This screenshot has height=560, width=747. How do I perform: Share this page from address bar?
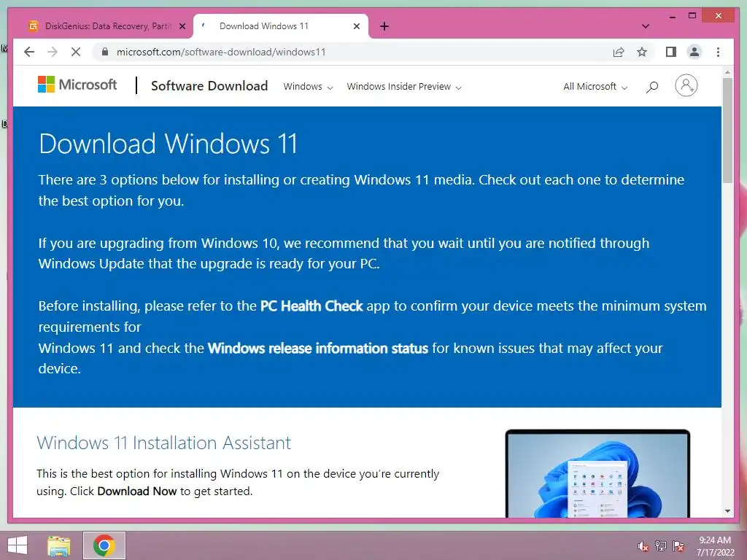point(619,52)
